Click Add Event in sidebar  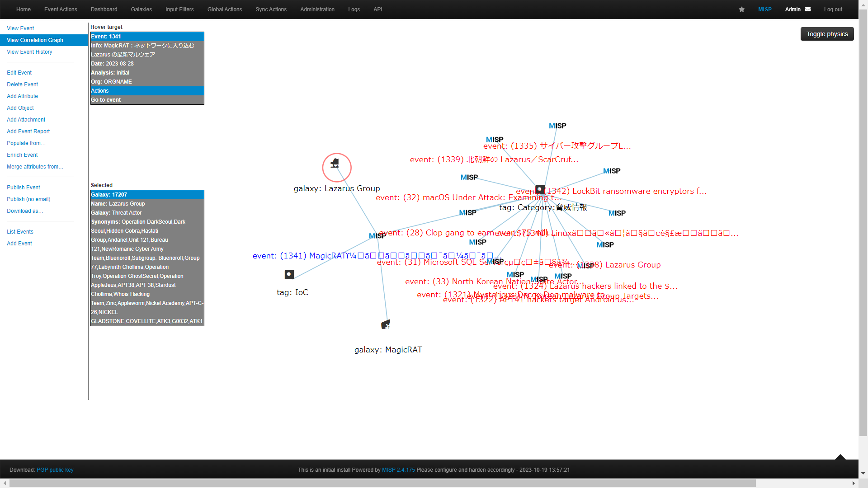pos(19,244)
